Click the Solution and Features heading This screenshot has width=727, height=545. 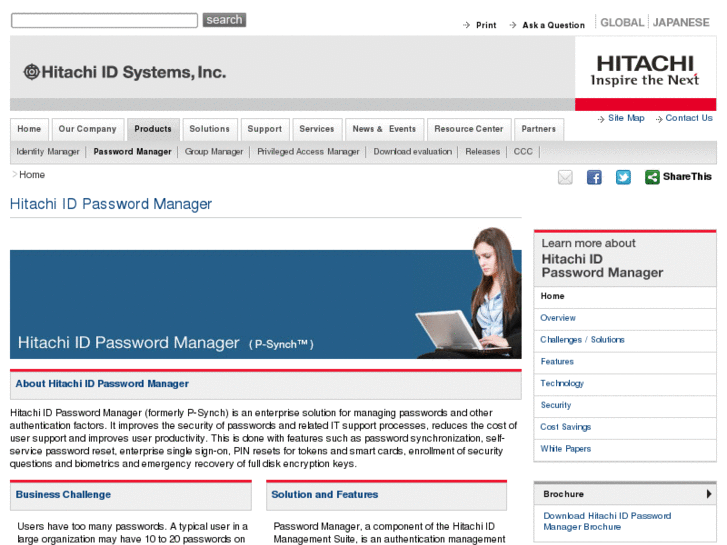[x=325, y=495]
